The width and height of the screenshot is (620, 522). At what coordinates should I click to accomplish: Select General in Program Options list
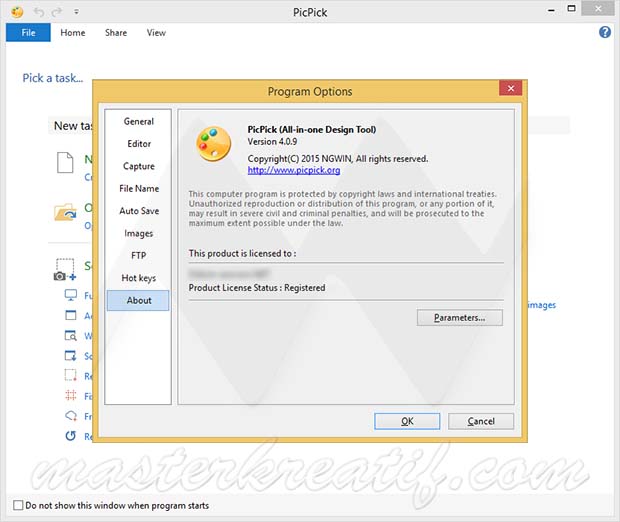pos(138,121)
